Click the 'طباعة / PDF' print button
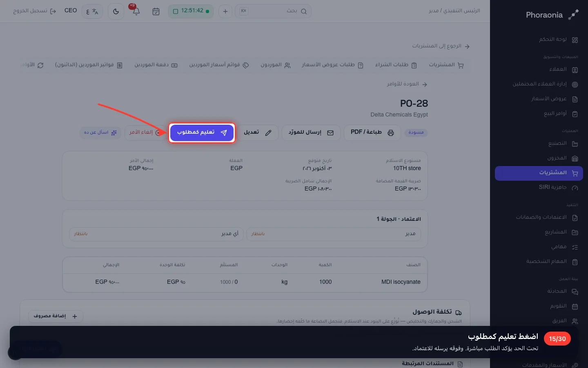This screenshot has width=588, height=368. tap(372, 132)
